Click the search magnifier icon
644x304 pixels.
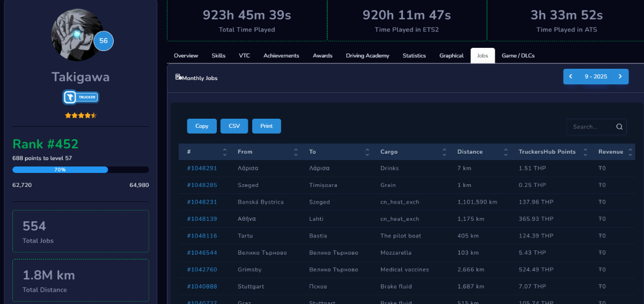click(619, 127)
